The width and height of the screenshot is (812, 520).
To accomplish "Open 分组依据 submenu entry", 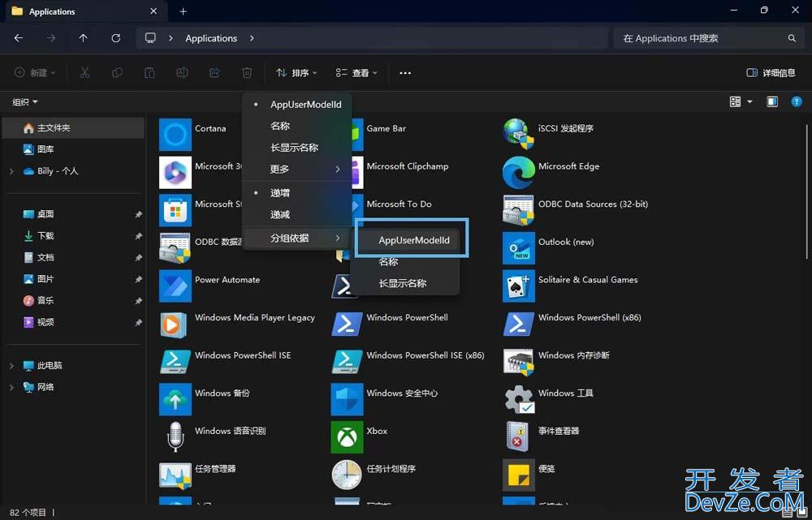I will (296, 238).
